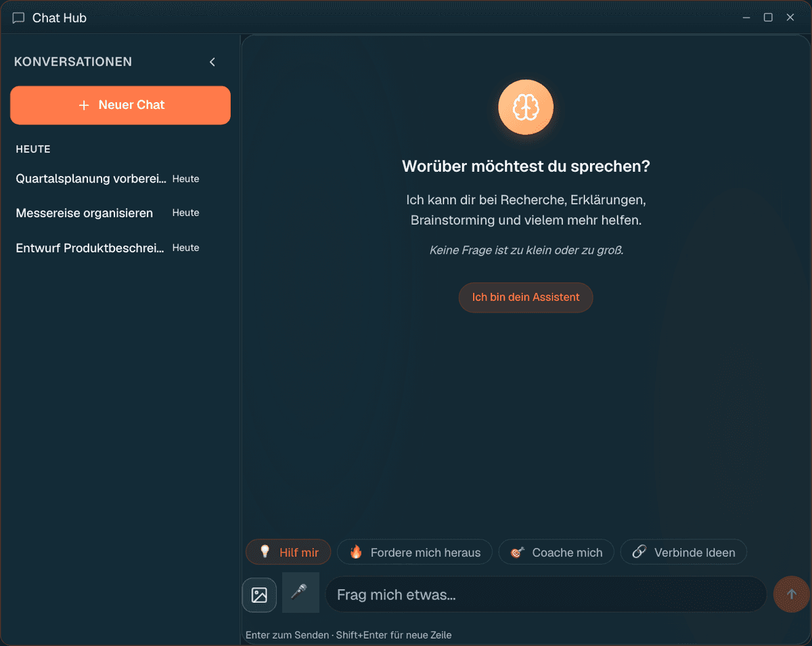This screenshot has width=812, height=646.
Task: Click the Enter zum Senden hint text
Action: (348, 635)
